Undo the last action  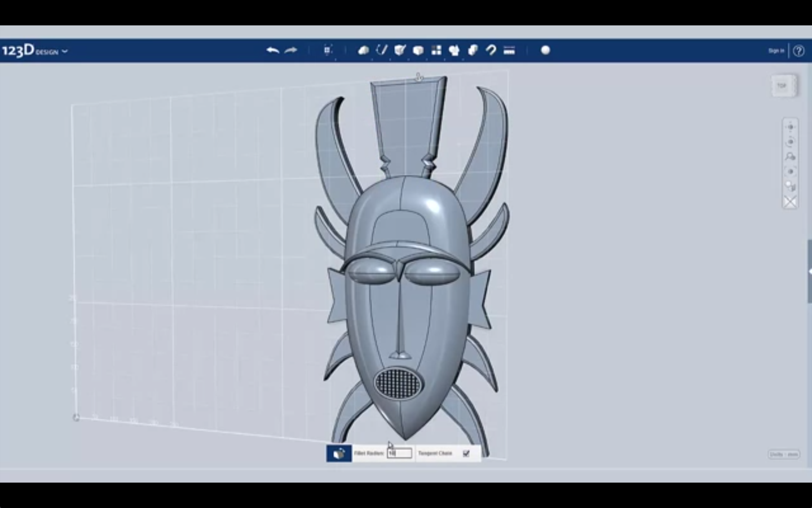coord(273,50)
